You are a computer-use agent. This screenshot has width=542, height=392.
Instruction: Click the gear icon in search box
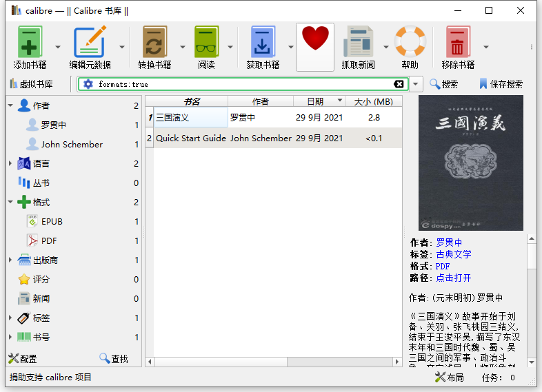point(88,84)
